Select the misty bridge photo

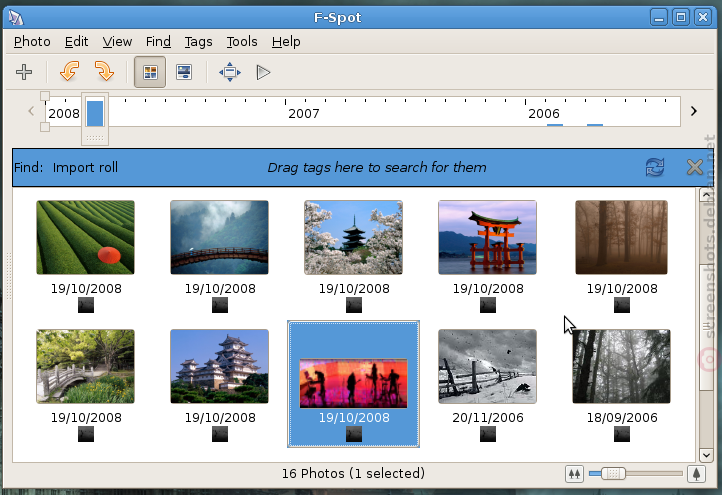tap(220, 238)
